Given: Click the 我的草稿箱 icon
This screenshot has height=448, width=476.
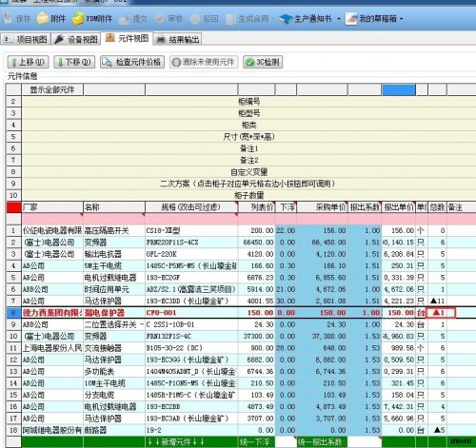Looking at the screenshot, I should 351,19.
